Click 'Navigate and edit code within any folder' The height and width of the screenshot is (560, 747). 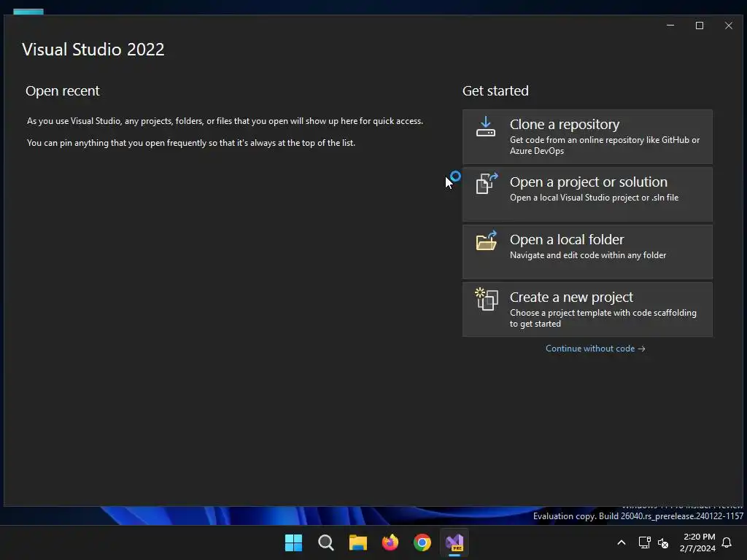pos(588,255)
